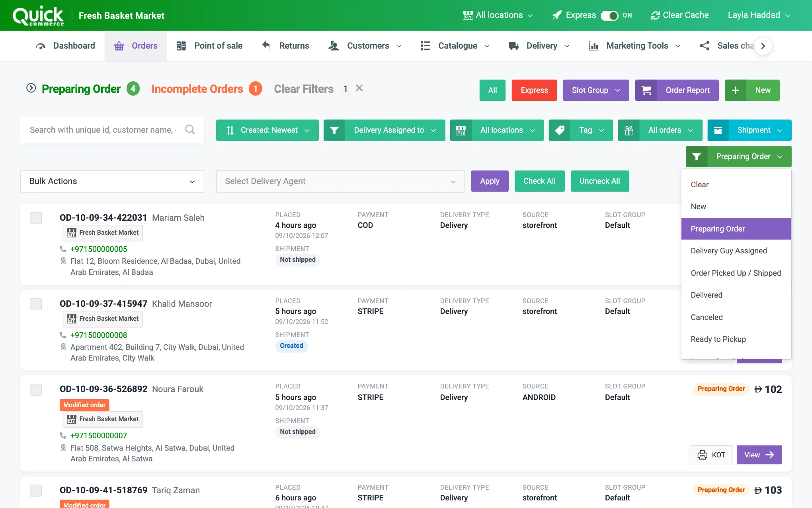
Task: Select Delivery Guy Assigned from status list
Action: pos(736,251)
